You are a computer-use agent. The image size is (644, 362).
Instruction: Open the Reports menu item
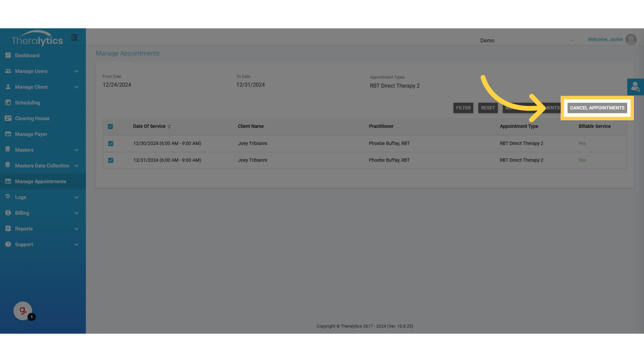(x=24, y=229)
